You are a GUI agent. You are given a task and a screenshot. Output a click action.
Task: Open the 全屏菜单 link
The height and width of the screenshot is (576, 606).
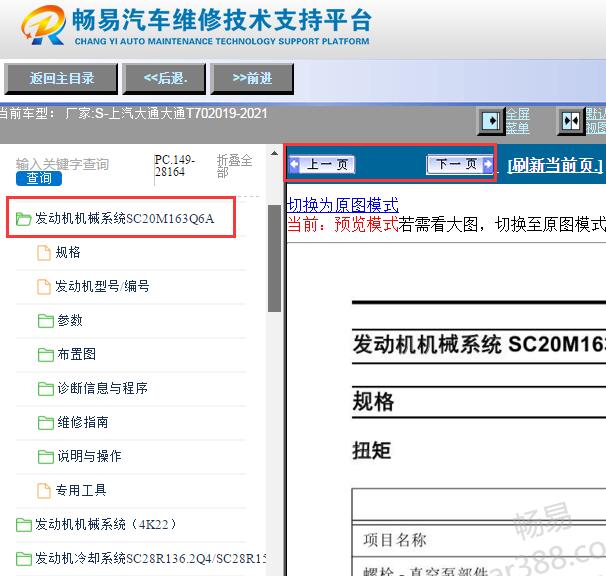coord(517,121)
